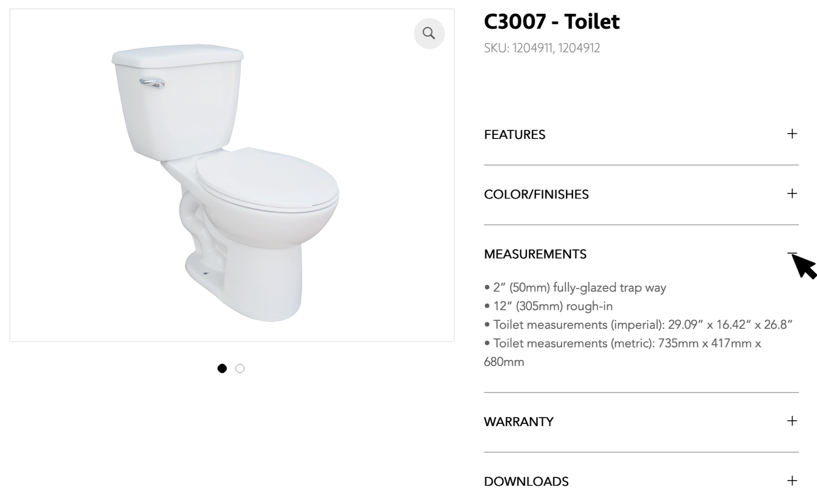Click the SKU number text

tap(542, 48)
